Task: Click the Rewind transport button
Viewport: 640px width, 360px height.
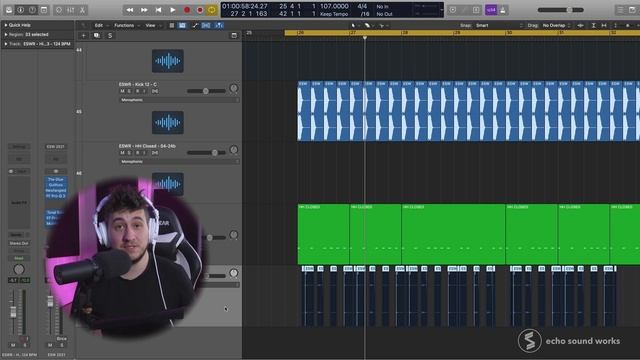Action: point(130,10)
